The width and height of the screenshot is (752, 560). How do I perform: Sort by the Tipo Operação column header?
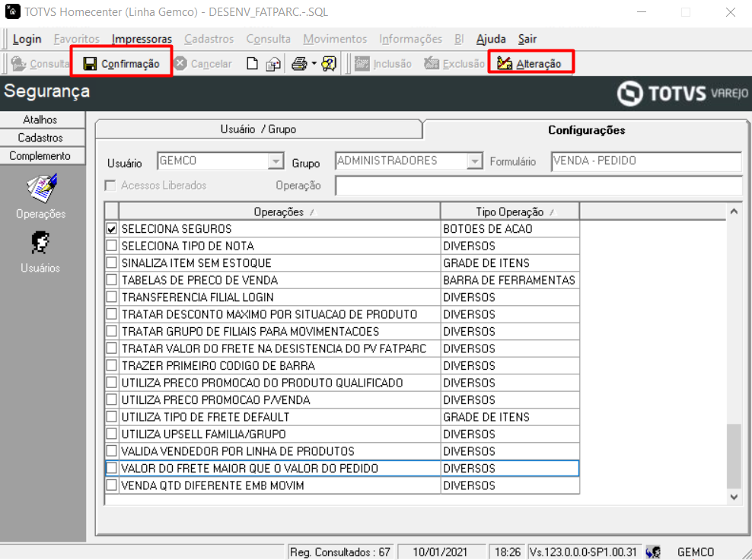pyautogui.click(x=510, y=212)
